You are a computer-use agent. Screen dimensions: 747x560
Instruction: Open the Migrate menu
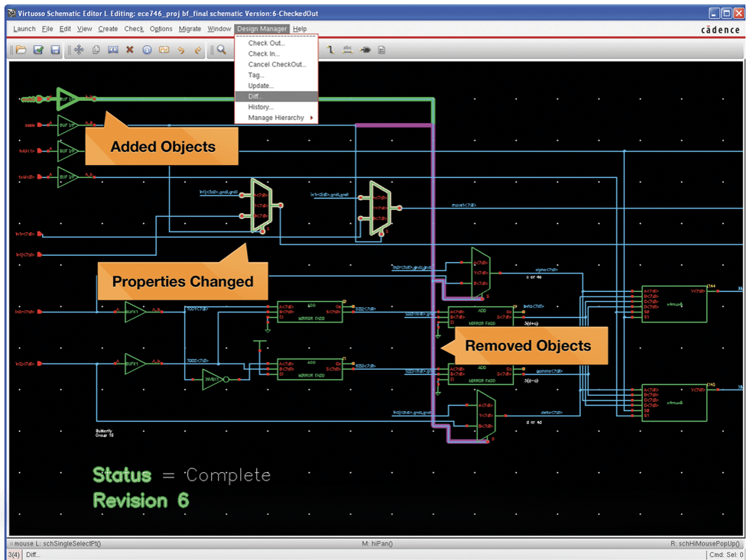[190, 29]
